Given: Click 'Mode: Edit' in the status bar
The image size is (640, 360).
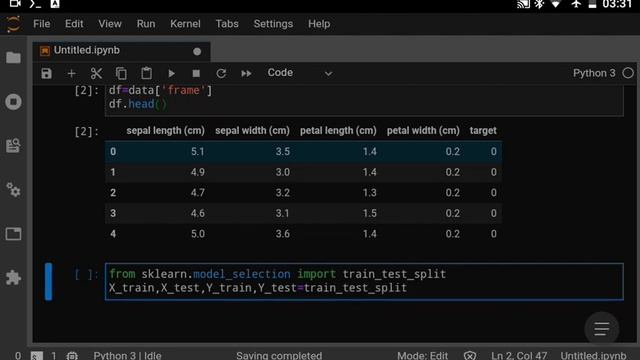Looking at the screenshot, I should click(422, 356).
